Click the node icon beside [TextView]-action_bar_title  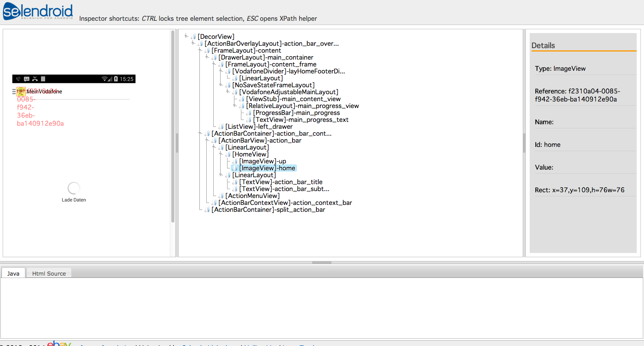(x=235, y=182)
